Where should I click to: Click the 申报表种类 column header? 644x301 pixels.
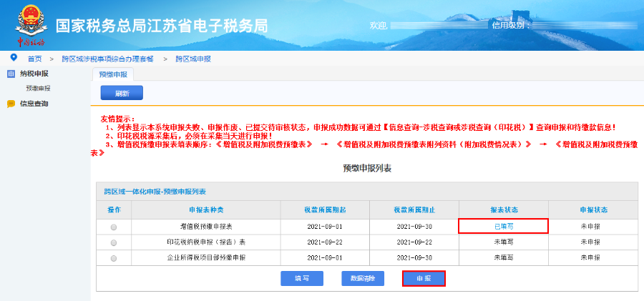(x=206, y=209)
